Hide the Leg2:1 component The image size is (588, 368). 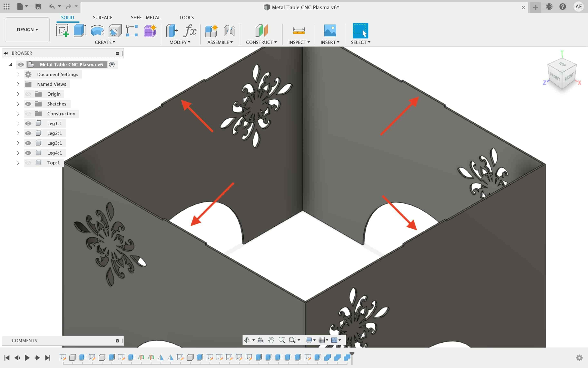tap(28, 133)
